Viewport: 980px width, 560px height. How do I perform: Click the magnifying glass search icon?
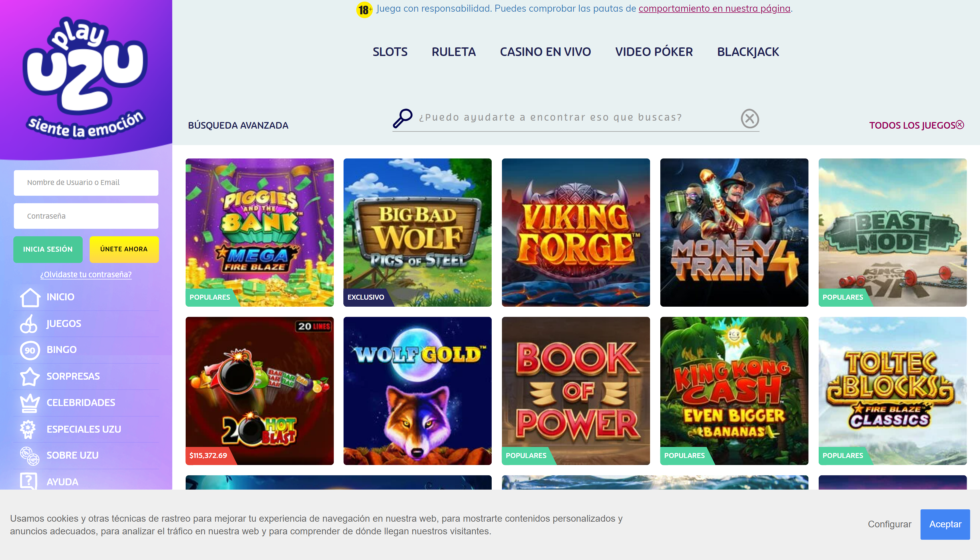[402, 118]
